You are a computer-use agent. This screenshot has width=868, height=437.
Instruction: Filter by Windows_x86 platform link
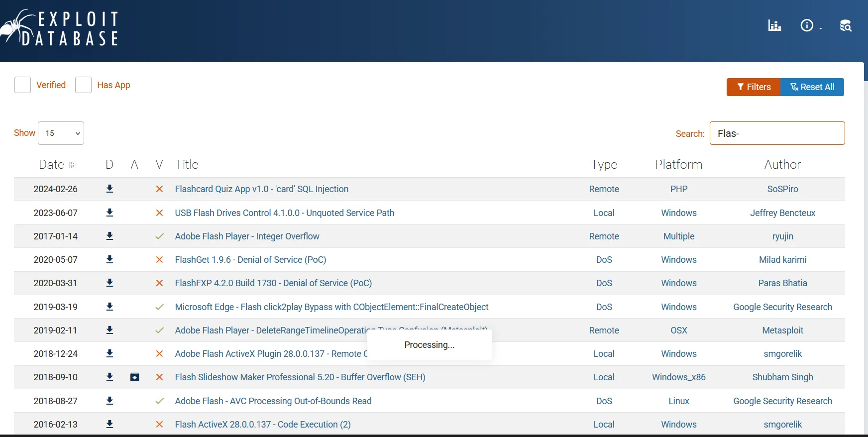coord(679,377)
